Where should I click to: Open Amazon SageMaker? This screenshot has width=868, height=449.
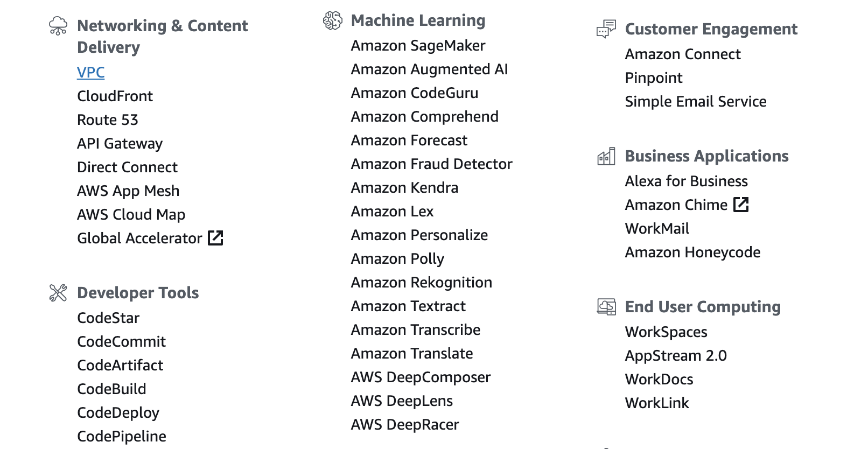418,46
